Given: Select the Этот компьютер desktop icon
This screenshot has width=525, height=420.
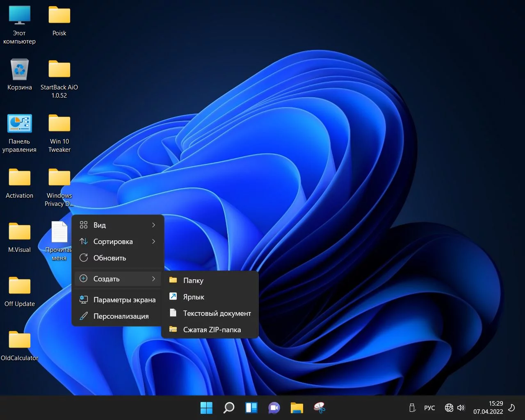Looking at the screenshot, I should 19,16.
